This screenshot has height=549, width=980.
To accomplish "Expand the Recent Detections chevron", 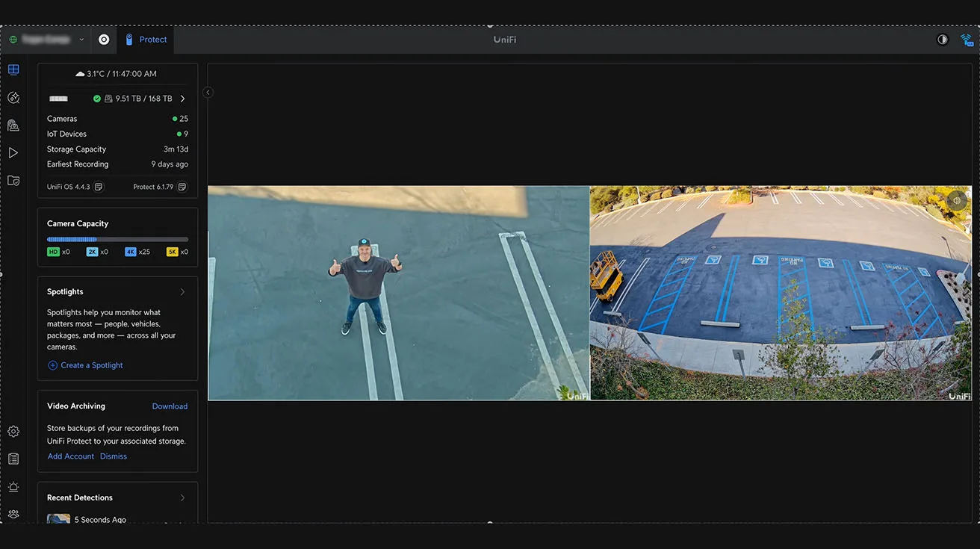I will click(x=182, y=498).
